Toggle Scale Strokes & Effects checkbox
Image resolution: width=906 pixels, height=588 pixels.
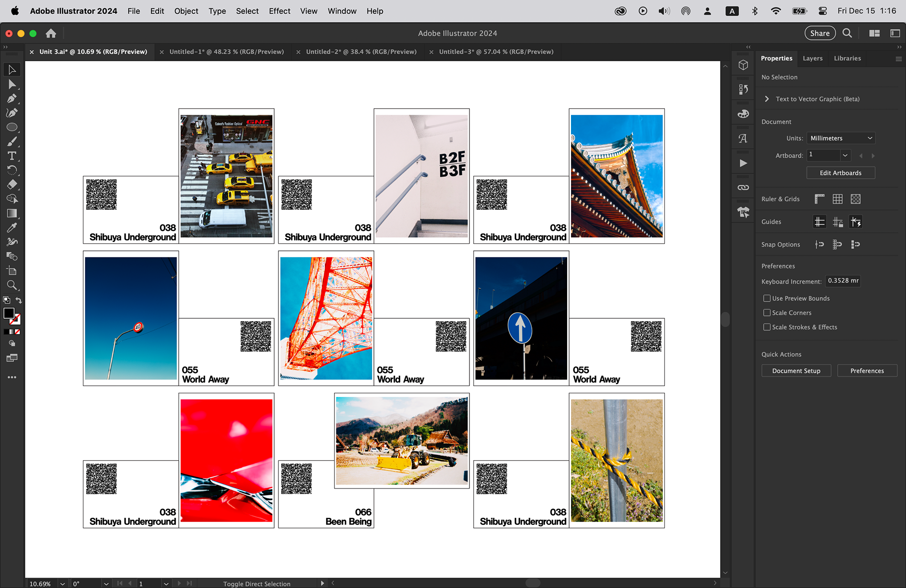[x=767, y=327]
